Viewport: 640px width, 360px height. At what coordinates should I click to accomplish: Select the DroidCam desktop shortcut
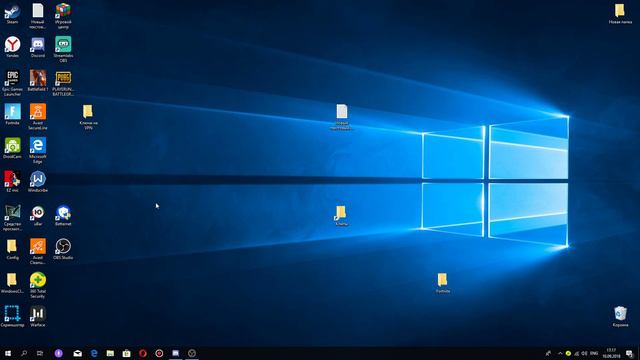tap(12, 146)
